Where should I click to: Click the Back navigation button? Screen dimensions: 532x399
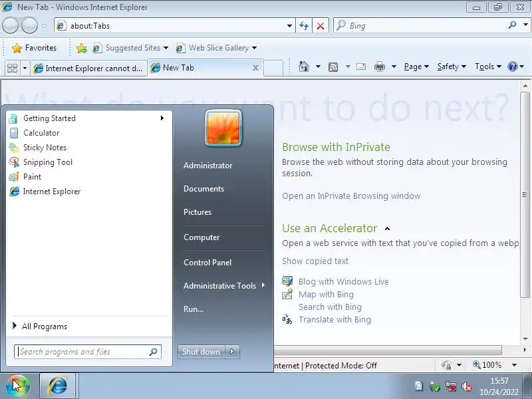10,25
